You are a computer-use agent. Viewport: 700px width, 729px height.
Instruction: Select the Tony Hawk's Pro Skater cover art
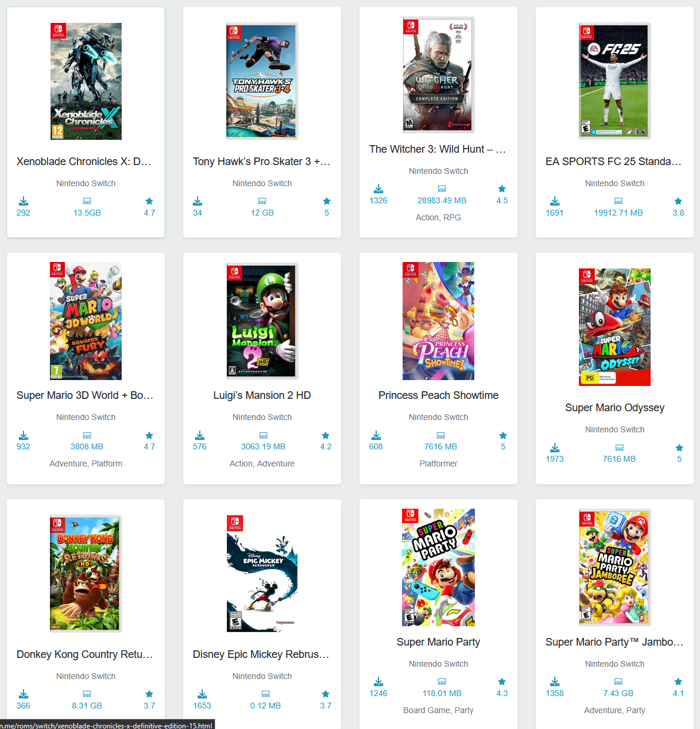click(262, 81)
